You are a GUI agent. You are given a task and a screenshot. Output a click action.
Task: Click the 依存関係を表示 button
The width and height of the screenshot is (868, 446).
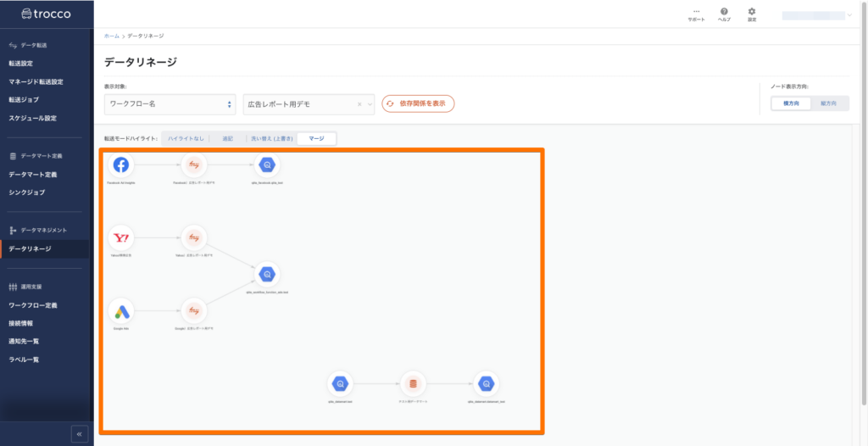coord(418,103)
